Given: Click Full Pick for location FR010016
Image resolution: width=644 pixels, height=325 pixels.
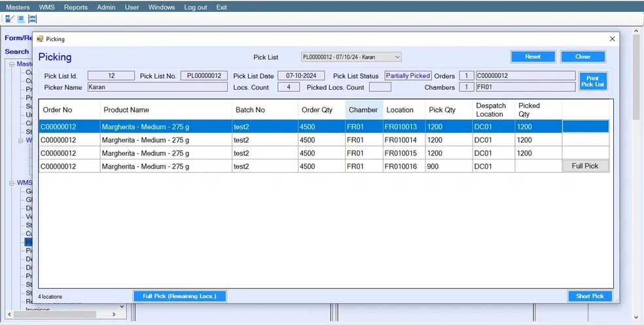Looking at the screenshot, I should coord(585,166).
